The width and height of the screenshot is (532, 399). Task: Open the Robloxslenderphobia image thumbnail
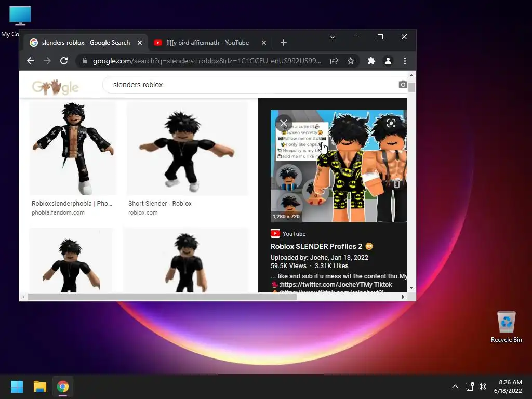click(73, 149)
